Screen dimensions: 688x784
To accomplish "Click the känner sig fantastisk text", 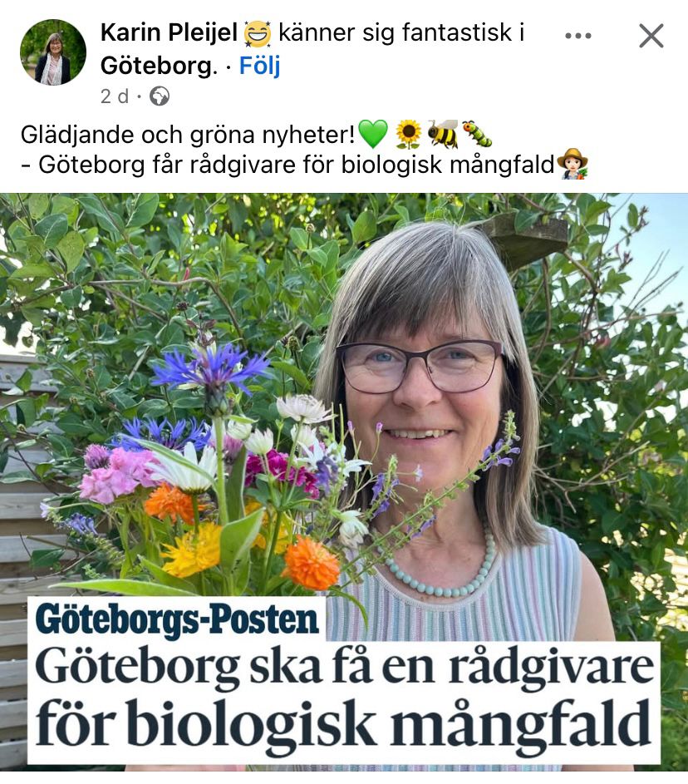I will click(x=395, y=33).
